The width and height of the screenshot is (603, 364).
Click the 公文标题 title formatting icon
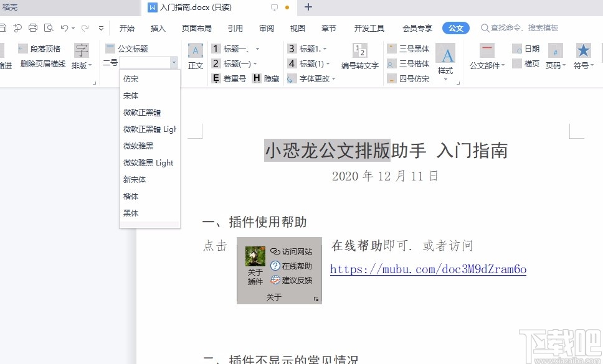point(133,48)
